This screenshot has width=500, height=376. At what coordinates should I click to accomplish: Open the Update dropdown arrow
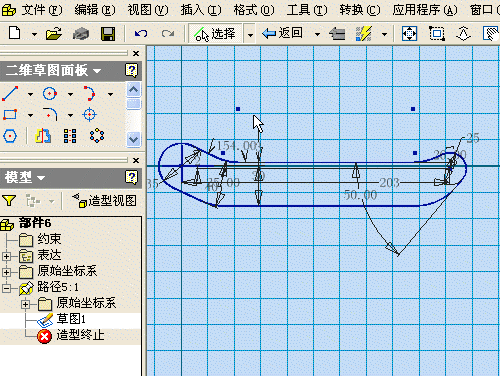[x=384, y=34]
